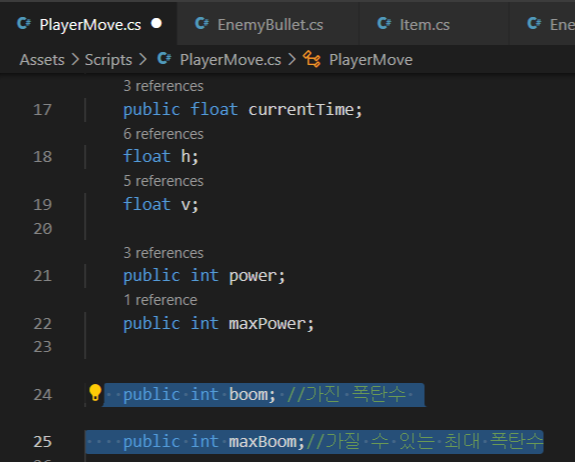Click C# file icon on Item.cs tab
575x462 pixels.
click(384, 23)
